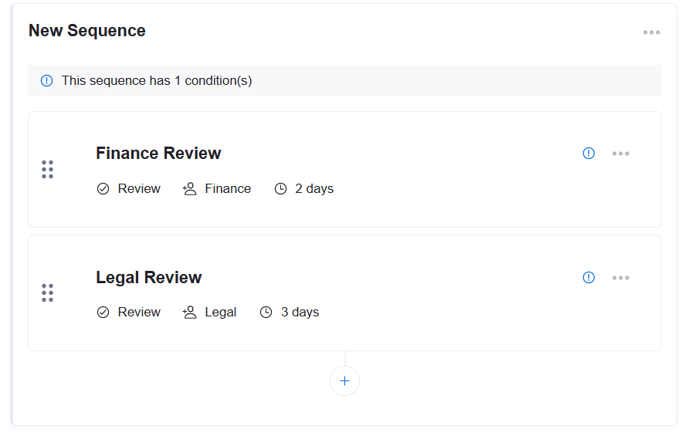
Task: Click the clock icon beside 2 days
Action: point(281,189)
